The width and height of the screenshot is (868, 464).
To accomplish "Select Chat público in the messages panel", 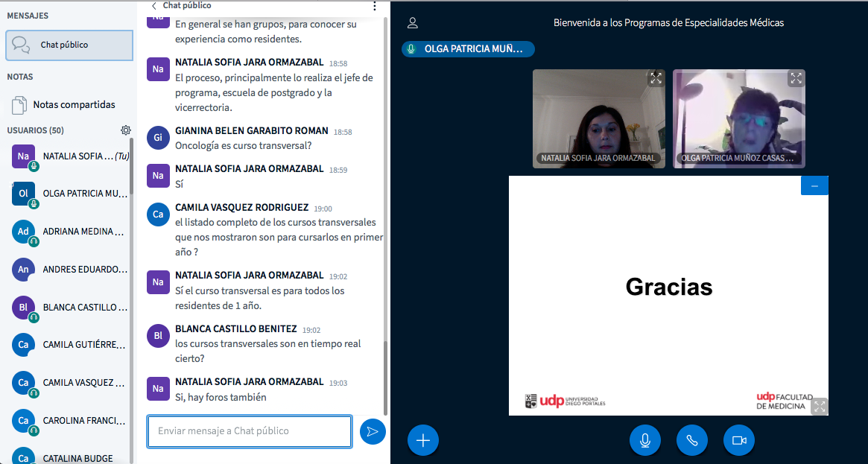I will pos(69,45).
